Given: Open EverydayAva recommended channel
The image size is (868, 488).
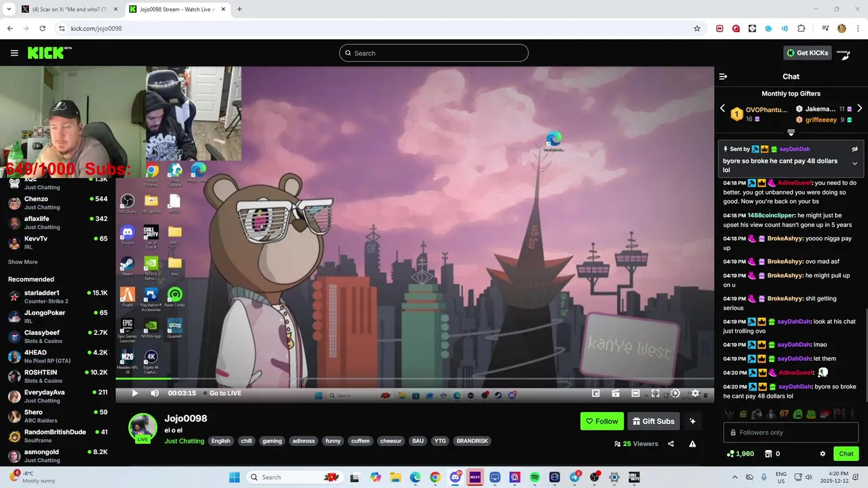Looking at the screenshot, I should tap(58, 396).
